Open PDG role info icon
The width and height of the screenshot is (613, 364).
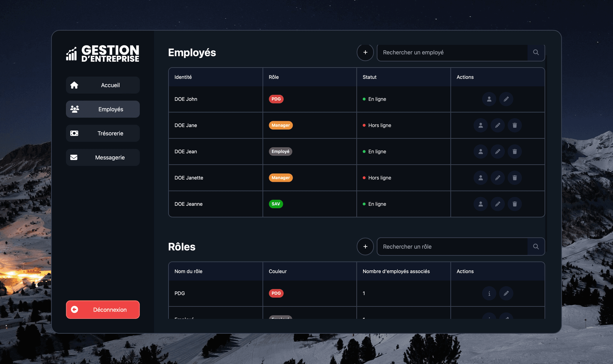489,293
